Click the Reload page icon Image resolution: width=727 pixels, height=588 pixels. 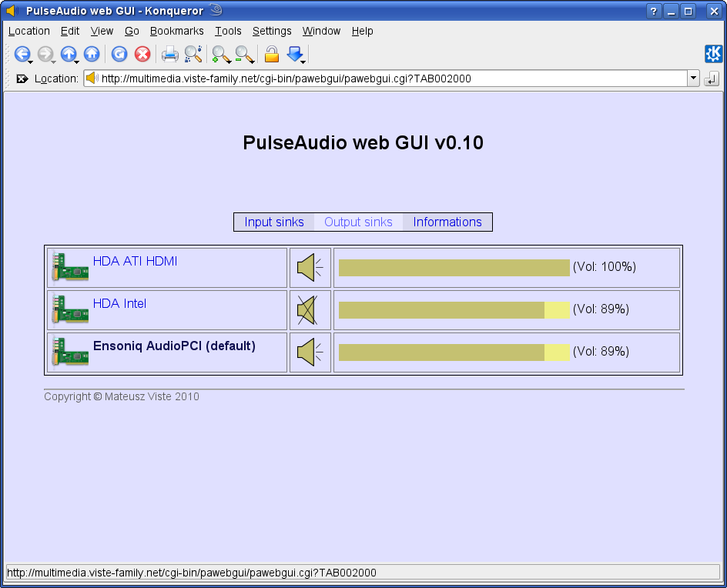click(x=119, y=54)
